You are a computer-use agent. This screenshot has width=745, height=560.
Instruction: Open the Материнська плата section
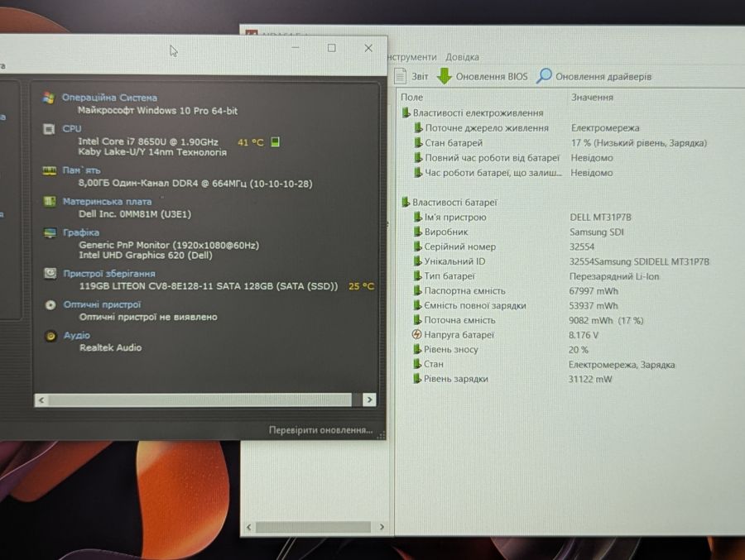(x=107, y=201)
